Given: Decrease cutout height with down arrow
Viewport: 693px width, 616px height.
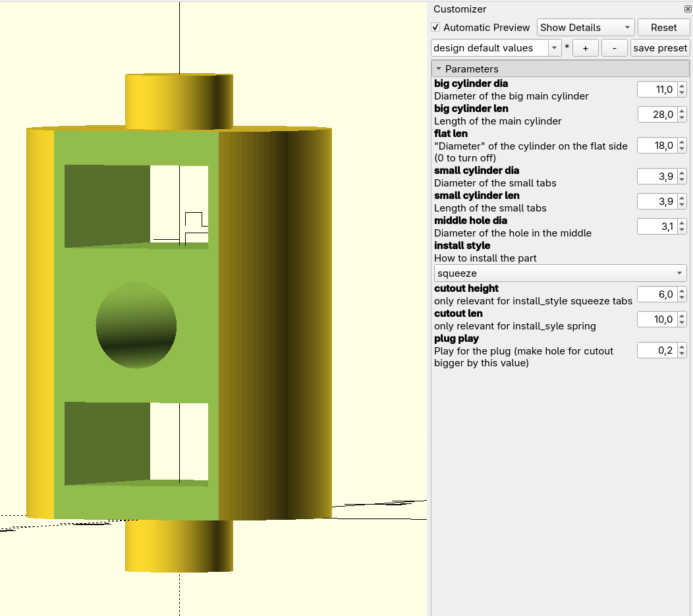Looking at the screenshot, I should tap(682, 298).
